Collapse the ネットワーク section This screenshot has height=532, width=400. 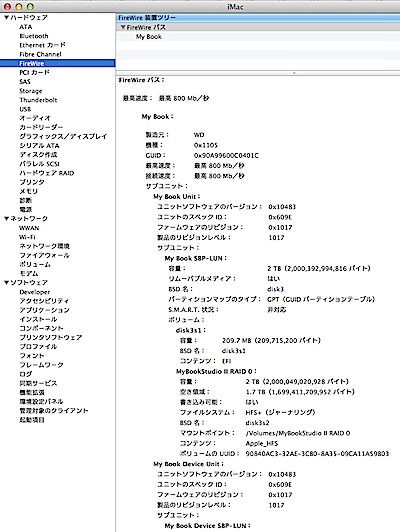pos(6,218)
